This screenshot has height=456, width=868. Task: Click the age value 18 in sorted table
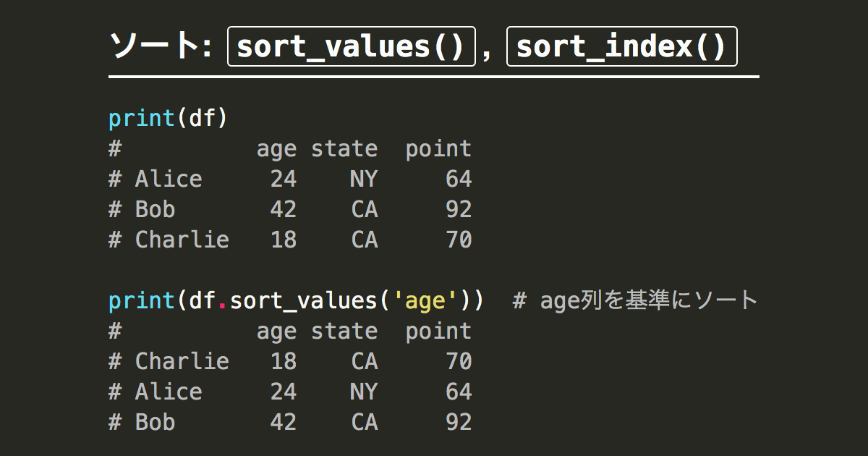tap(284, 361)
